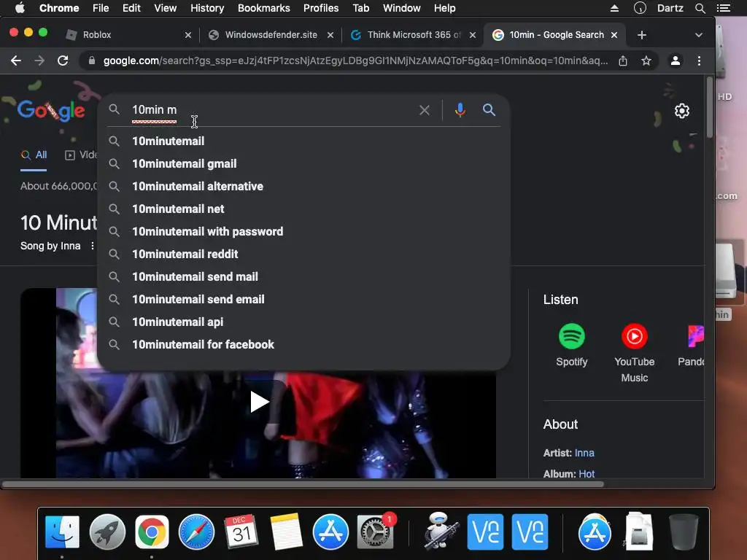Select suggestion 10minutemail with password

pos(304,231)
